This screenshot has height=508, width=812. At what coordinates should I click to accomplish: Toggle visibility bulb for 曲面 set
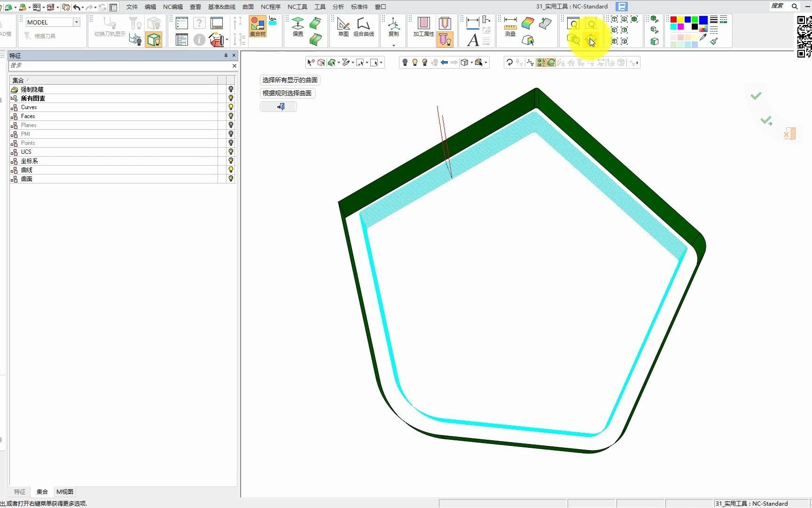point(231,179)
